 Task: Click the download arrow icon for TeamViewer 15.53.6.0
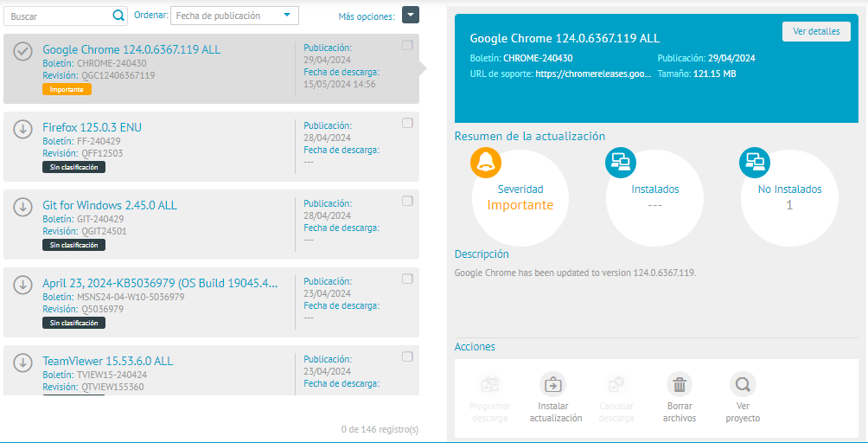coord(22,363)
